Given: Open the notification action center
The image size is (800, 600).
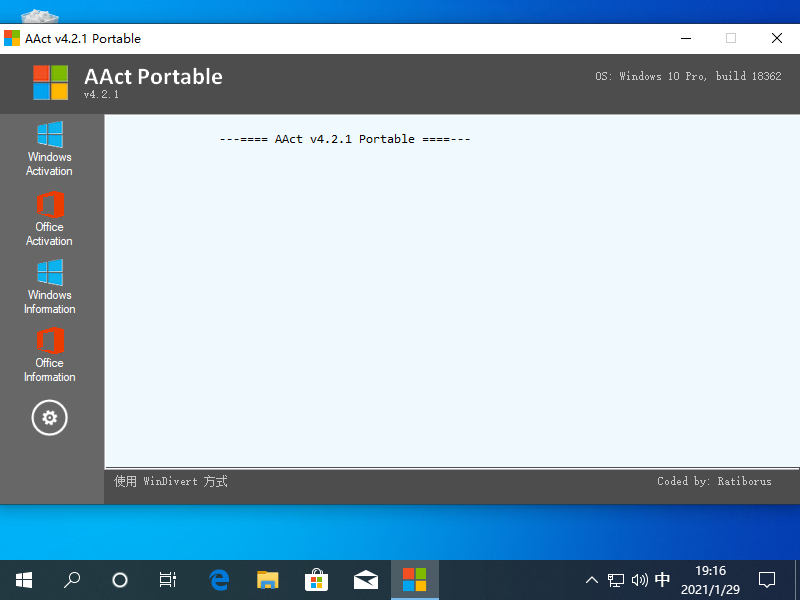Looking at the screenshot, I should 767,580.
